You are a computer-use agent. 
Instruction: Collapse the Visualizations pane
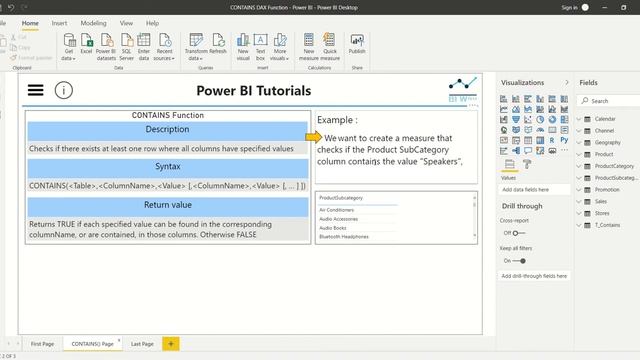tap(567, 82)
